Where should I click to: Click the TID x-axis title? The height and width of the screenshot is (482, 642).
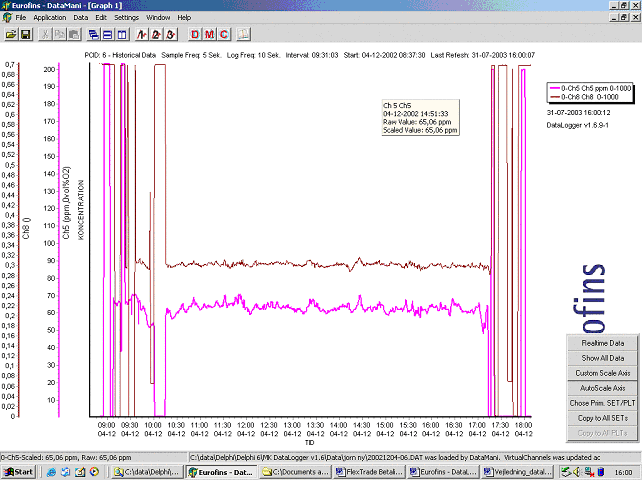(309, 443)
